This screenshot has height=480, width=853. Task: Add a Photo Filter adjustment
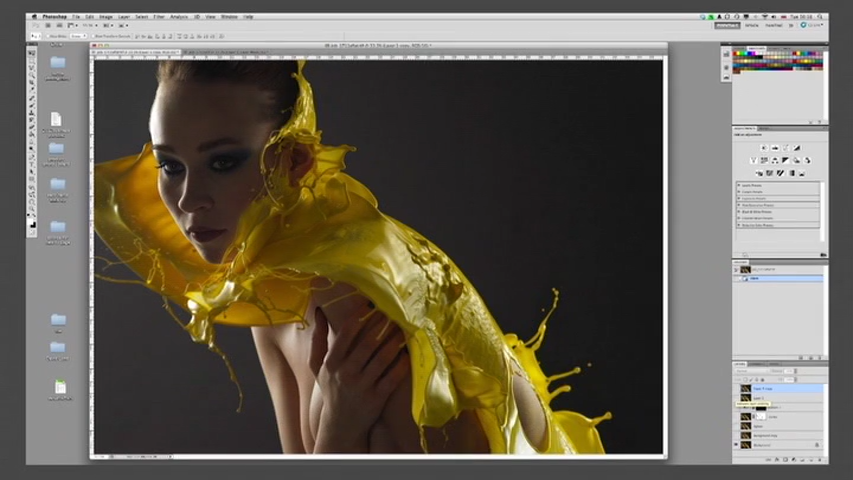point(797,161)
